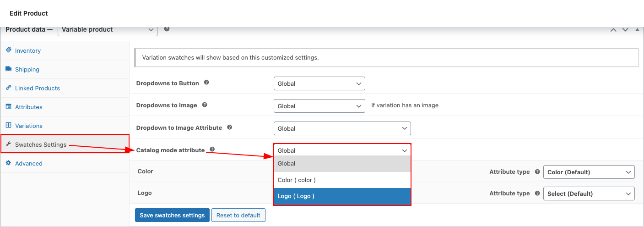644x227 pixels.
Task: Choose Color ( color ) from the list
Action: click(342, 180)
